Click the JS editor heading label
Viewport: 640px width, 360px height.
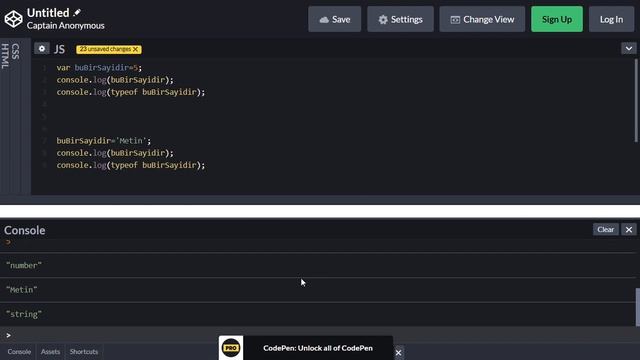60,49
